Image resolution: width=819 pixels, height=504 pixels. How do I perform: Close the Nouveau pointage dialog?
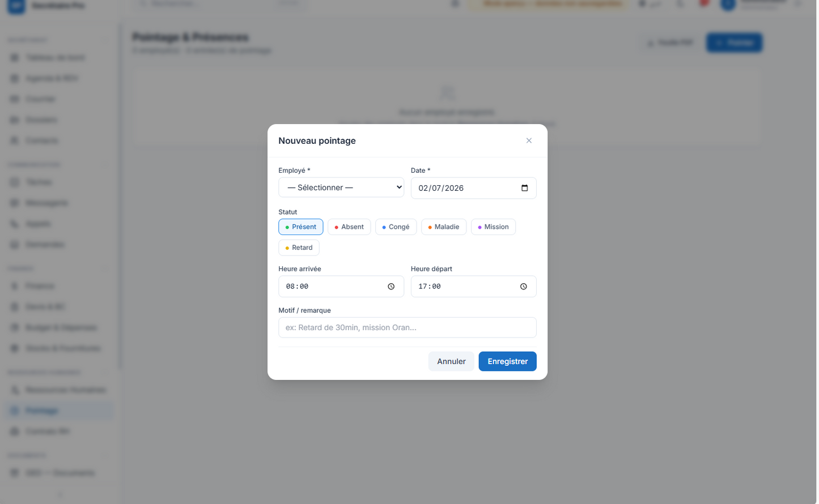pos(529,140)
